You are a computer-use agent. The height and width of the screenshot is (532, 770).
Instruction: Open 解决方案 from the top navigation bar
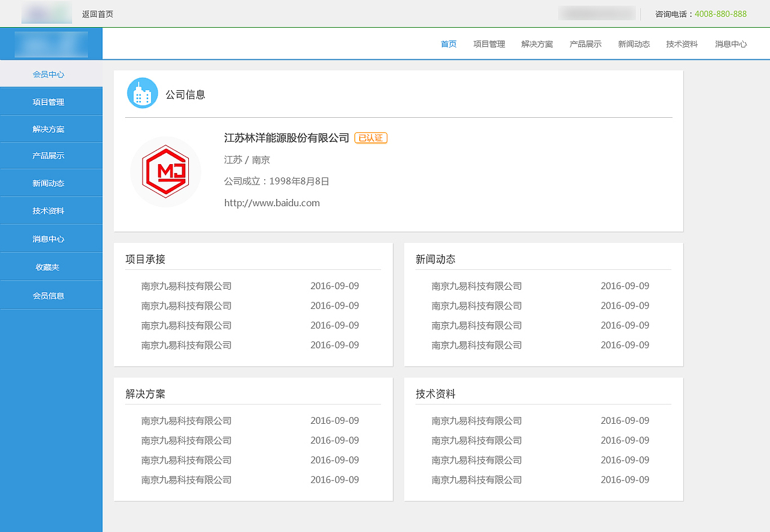(537, 43)
